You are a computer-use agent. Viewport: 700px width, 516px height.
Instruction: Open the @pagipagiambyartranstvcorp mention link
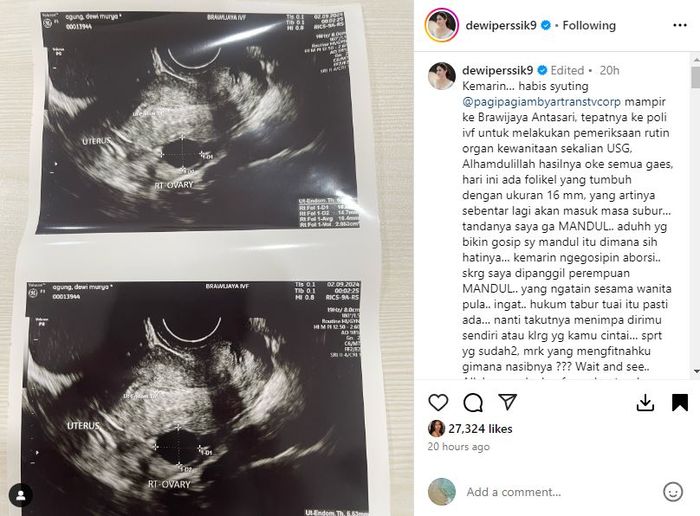[x=542, y=102]
